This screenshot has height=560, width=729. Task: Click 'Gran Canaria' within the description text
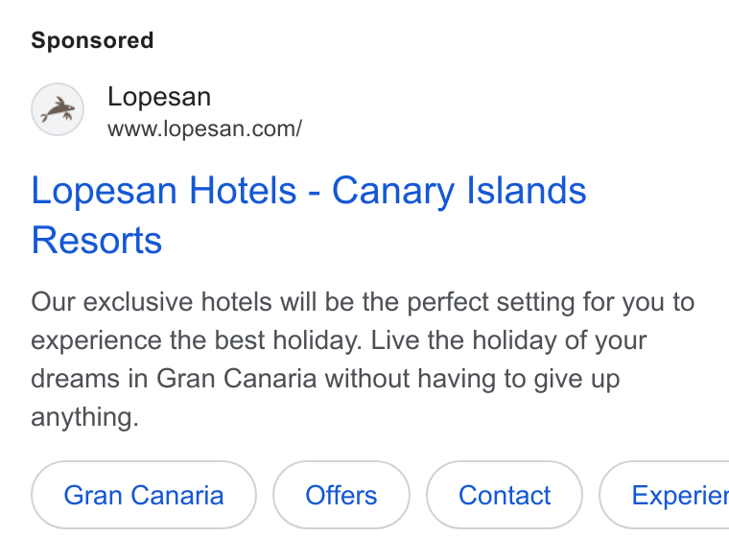coord(236,379)
